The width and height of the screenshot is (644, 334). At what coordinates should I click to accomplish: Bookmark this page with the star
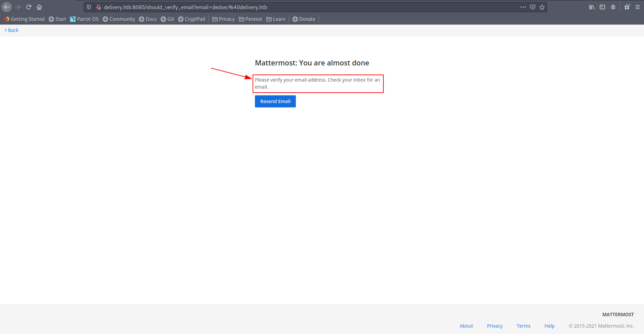(542, 7)
